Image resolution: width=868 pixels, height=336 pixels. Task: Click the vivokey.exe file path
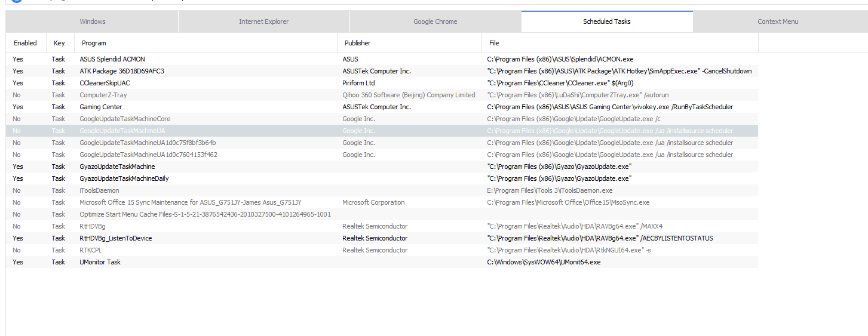(610, 107)
